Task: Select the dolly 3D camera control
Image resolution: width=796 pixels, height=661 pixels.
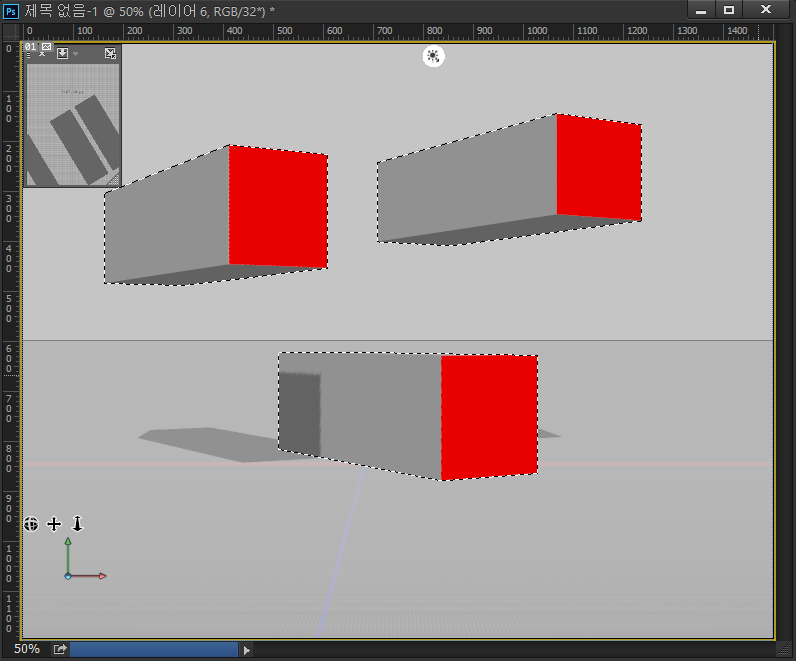Action: (x=77, y=523)
